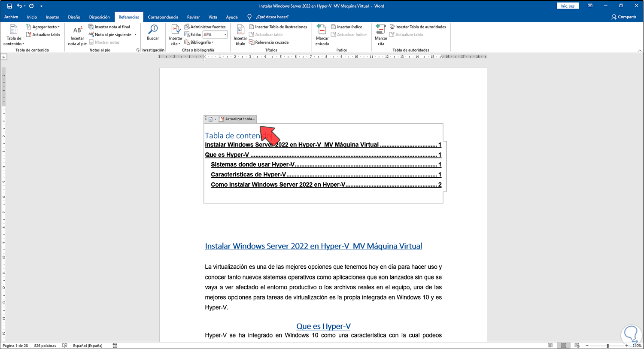Open the Correspondencia tab

point(163,17)
